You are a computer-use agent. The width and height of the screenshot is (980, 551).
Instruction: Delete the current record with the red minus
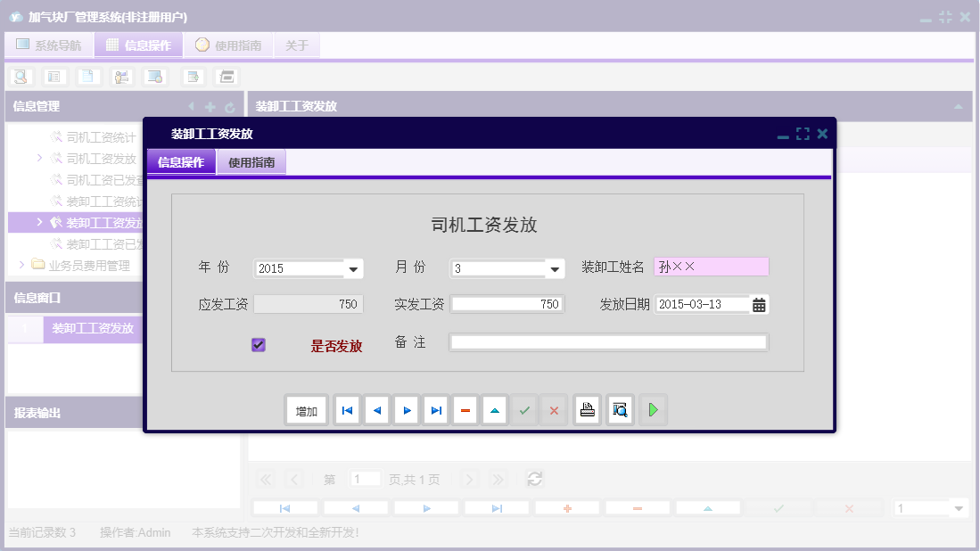coord(465,410)
